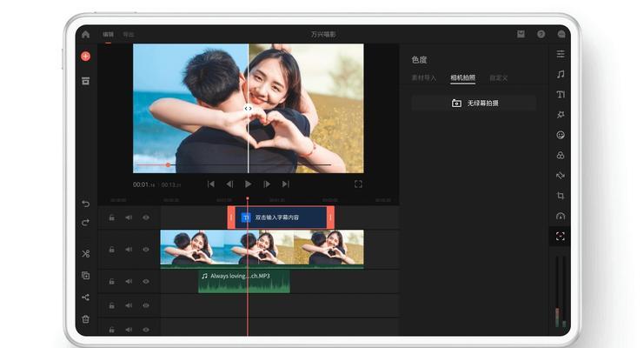Click the save icon in top bar
644x348 pixels.
point(521,34)
